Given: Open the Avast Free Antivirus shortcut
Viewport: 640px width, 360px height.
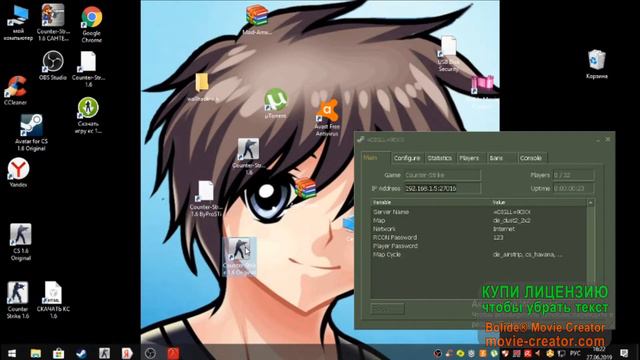Looking at the screenshot, I should (x=327, y=118).
